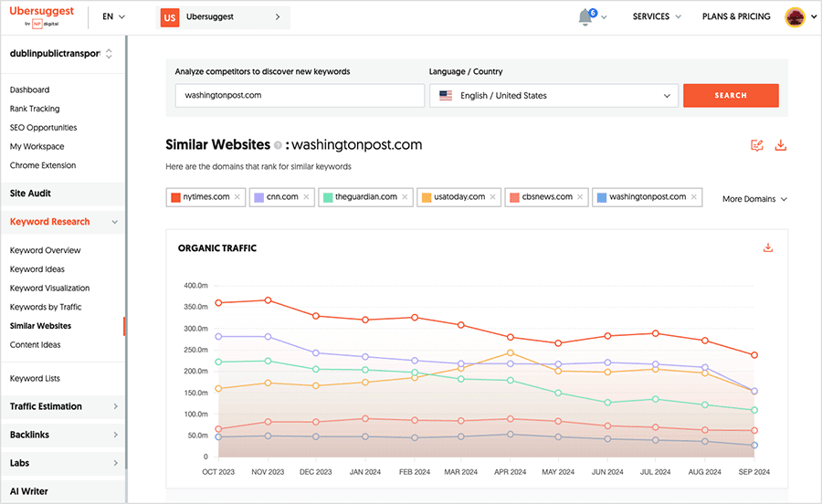Image resolution: width=822 pixels, height=504 pixels.
Task: Switch project via dublinpublictransport selector
Action: [x=61, y=54]
